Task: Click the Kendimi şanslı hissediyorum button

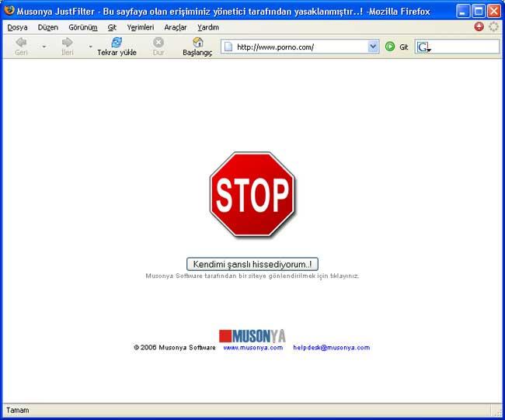Action: (252, 264)
